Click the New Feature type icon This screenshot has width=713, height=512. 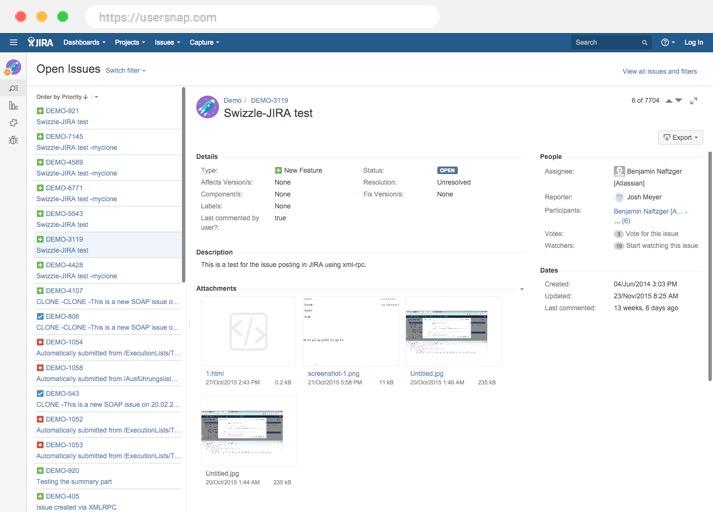(278, 171)
